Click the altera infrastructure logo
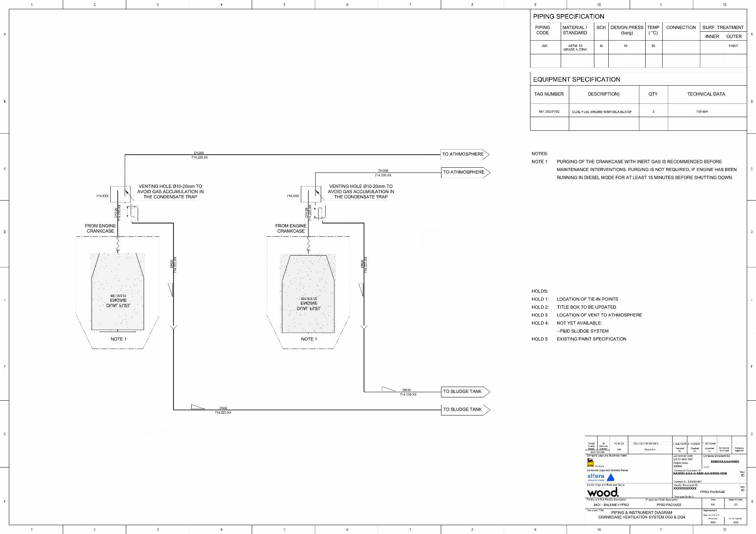 point(601,477)
